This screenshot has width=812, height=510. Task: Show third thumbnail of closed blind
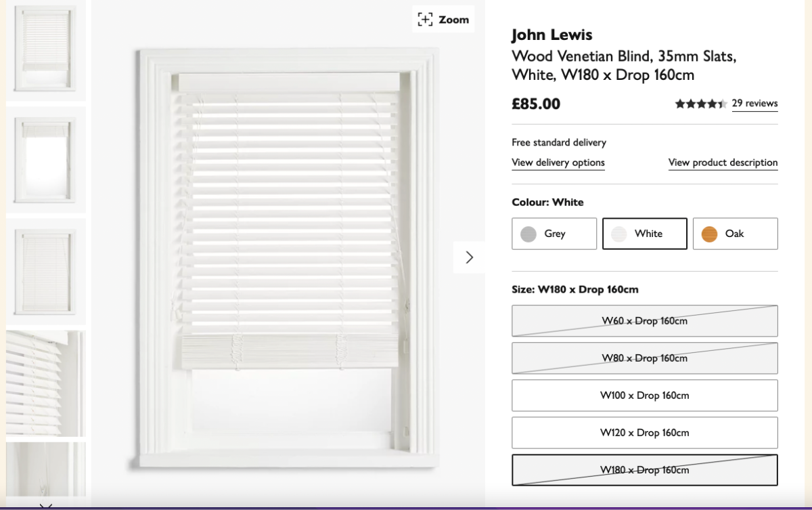click(x=46, y=272)
